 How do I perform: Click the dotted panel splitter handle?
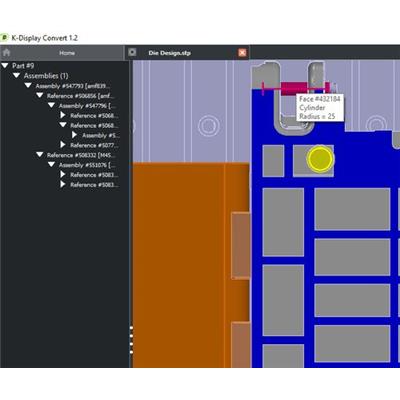pyautogui.click(x=131, y=340)
